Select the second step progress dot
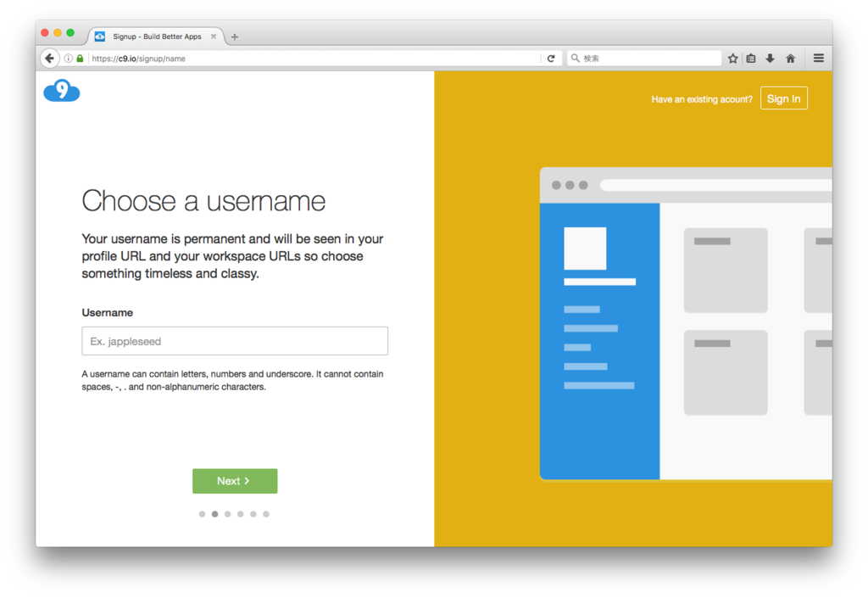Viewport: 868px width, 598px height. click(x=214, y=514)
